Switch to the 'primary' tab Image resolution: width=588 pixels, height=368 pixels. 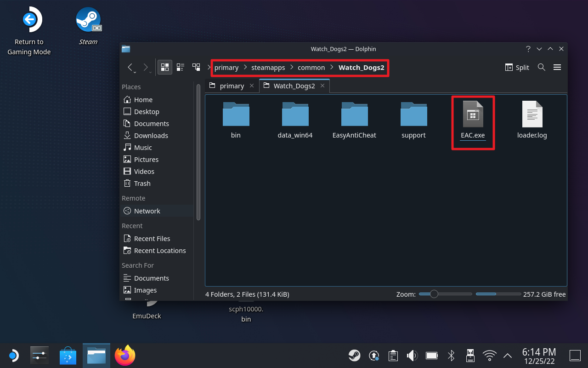232,86
